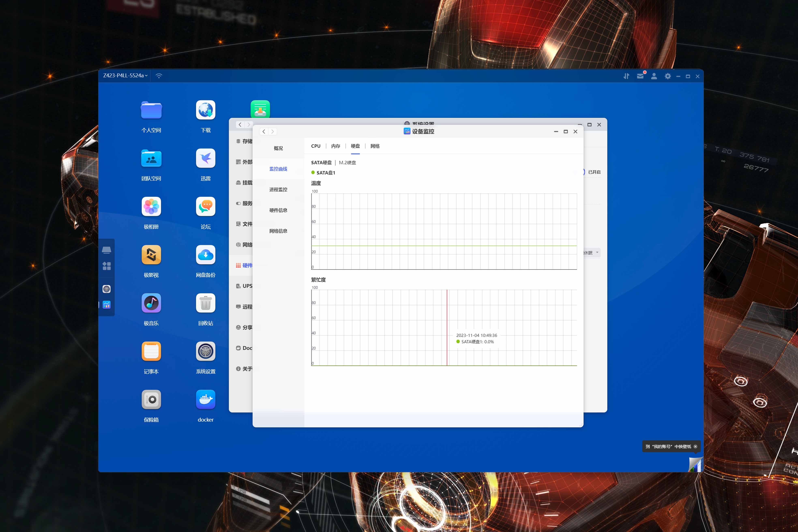Open 进程监控 in the sidebar

point(278,190)
